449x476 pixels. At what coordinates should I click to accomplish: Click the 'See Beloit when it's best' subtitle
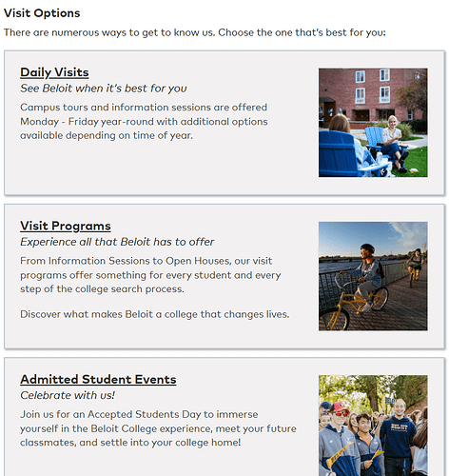point(104,89)
